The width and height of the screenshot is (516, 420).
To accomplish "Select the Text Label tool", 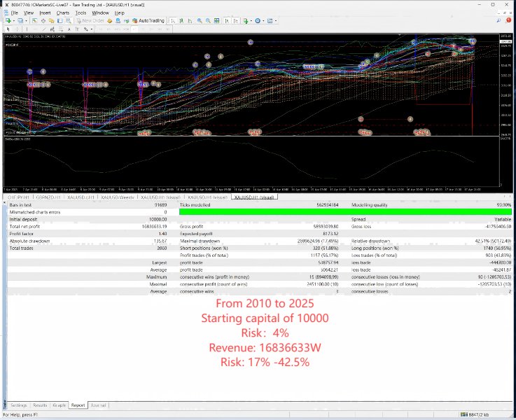I will coord(77,29).
